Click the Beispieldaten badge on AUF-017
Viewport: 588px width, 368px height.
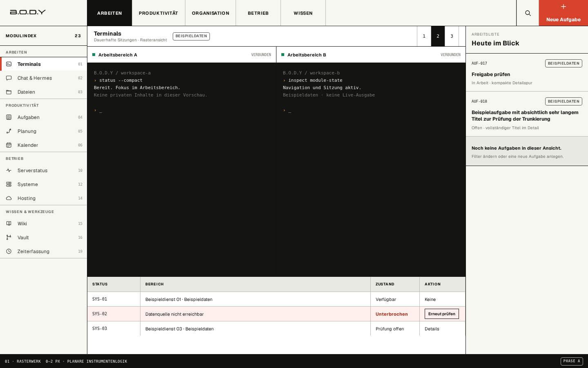pos(563,63)
